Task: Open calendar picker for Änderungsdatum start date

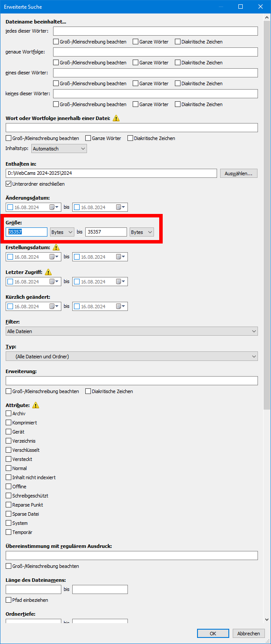Action: click(54, 207)
